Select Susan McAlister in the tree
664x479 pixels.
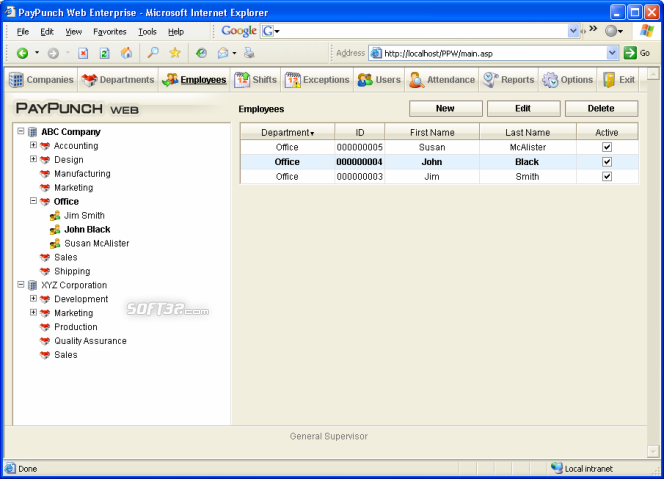tap(97, 244)
